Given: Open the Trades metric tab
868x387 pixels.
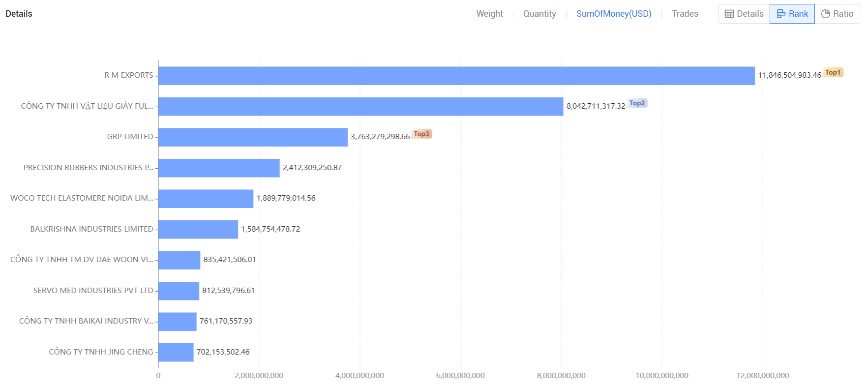Looking at the screenshot, I should (685, 14).
